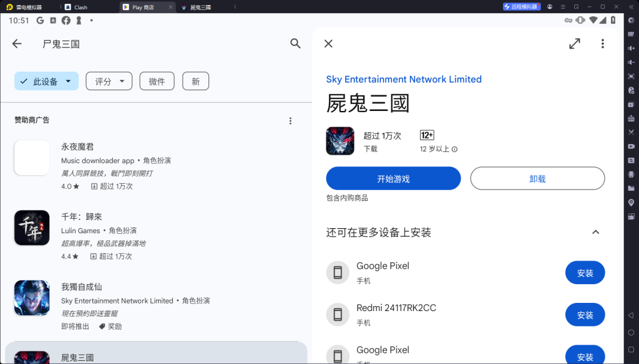The width and height of the screenshot is (639, 364).
Task: Click the scissors screenshot icon in sidebar
Action: pyautogui.click(x=632, y=132)
